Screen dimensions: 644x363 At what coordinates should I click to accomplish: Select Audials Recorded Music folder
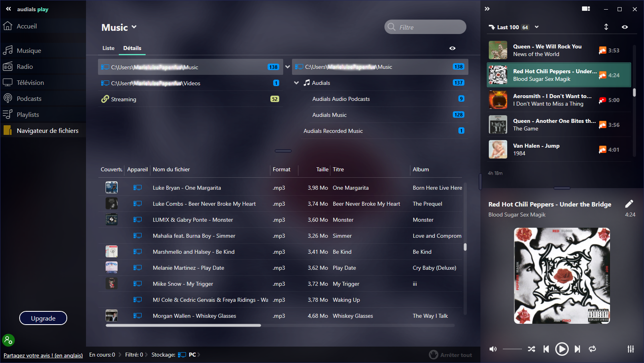click(x=333, y=131)
